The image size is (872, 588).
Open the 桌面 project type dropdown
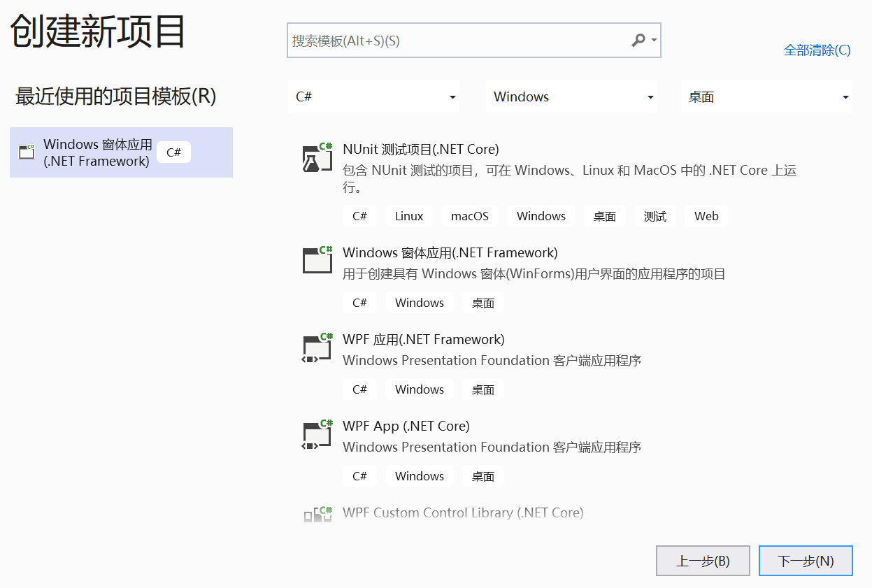coord(766,96)
